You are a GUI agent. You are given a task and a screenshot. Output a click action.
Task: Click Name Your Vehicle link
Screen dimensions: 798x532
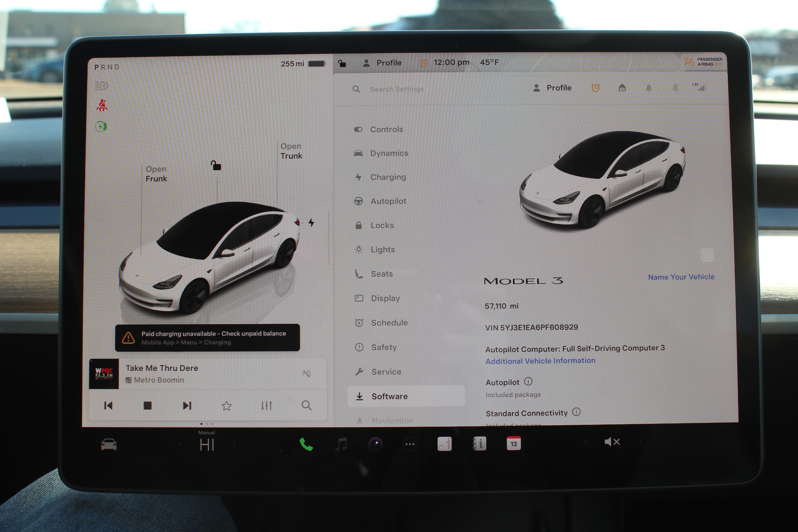pyautogui.click(x=681, y=277)
